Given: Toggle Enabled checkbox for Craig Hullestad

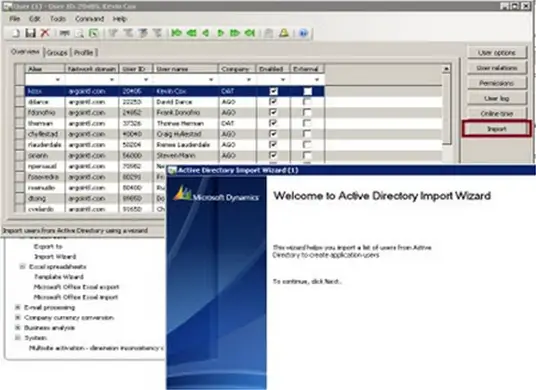Looking at the screenshot, I should (273, 134).
